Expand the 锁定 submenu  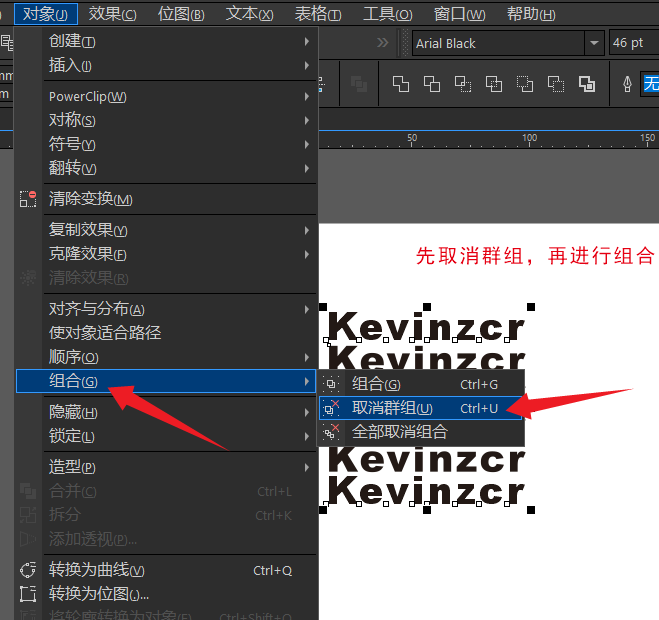coord(307,437)
